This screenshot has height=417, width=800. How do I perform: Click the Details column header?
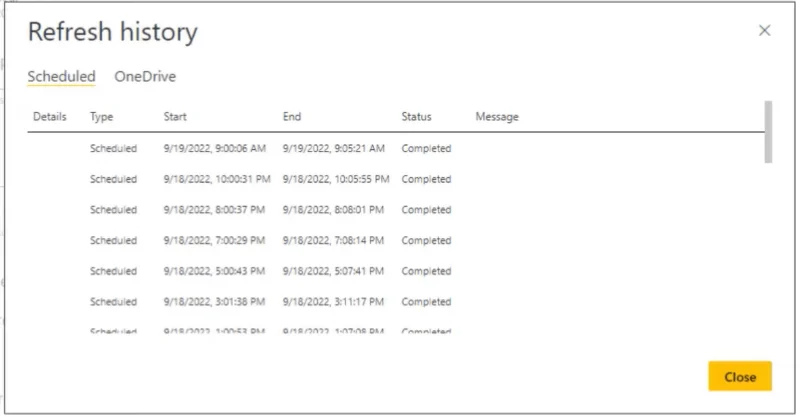click(x=49, y=117)
